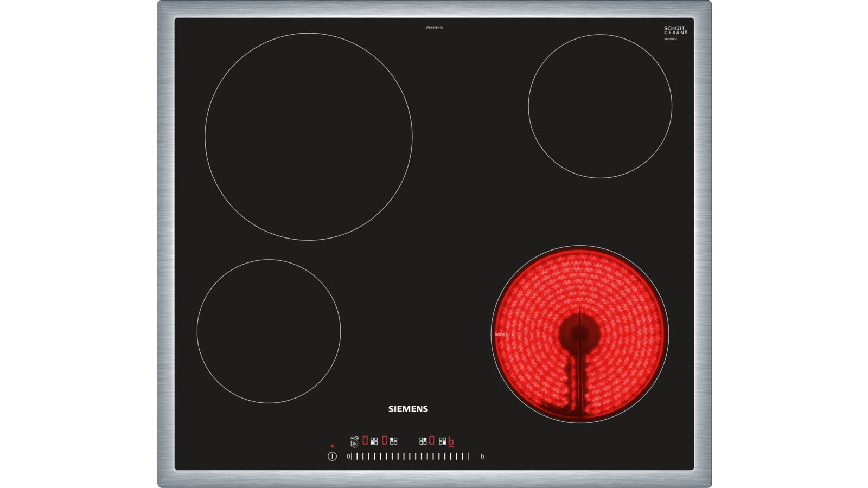The width and height of the screenshot is (868, 488).
Task: Tap the third red zero heat display
Action: tap(432, 440)
